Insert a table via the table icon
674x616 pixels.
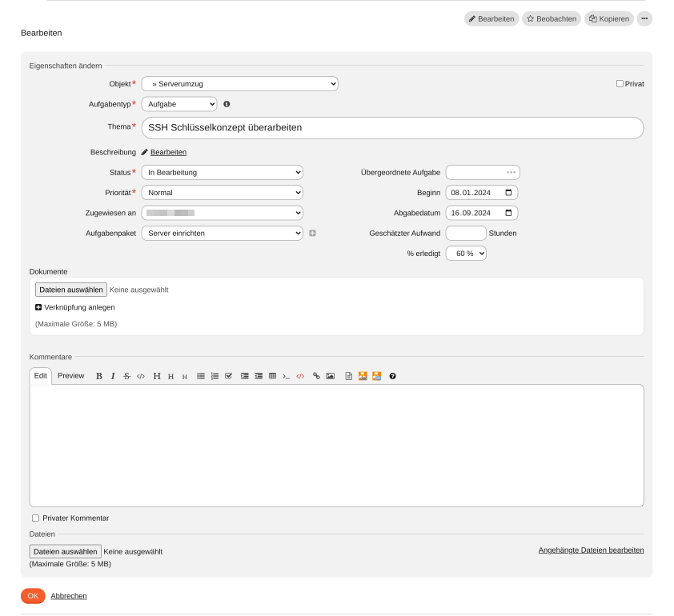point(271,376)
